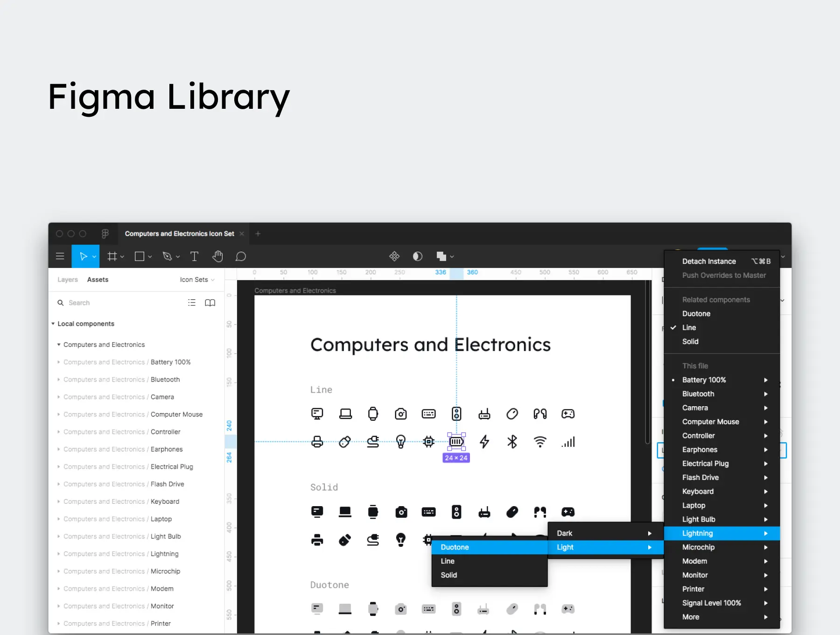Screen dimensions: 840x635
Task: Select the Frame tool
Action: click(x=112, y=256)
